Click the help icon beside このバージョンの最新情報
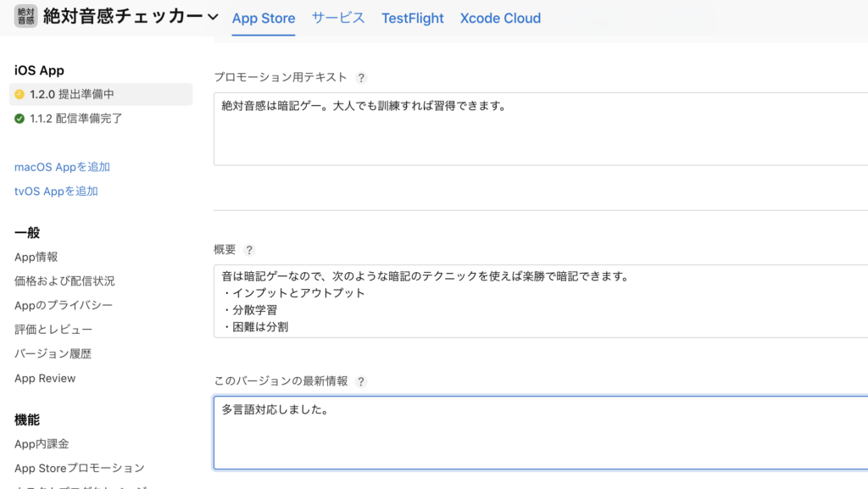Viewport: 868px width, 489px height. 361,381
